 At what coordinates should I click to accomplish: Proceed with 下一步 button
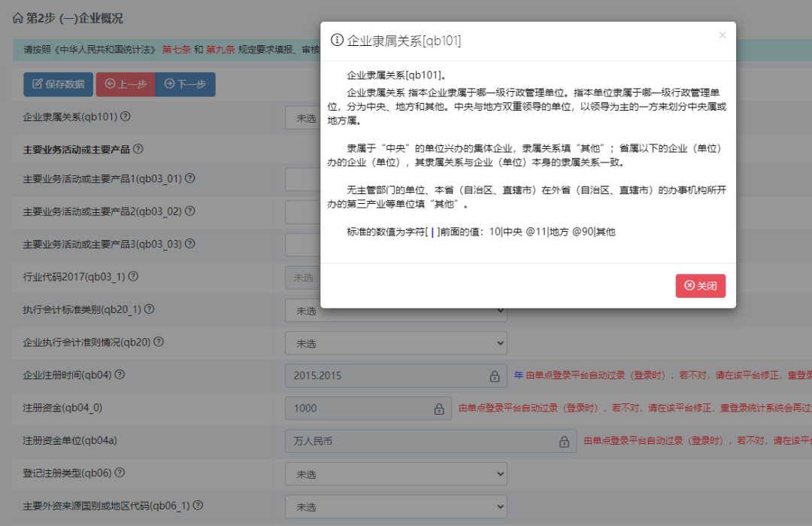(186, 84)
